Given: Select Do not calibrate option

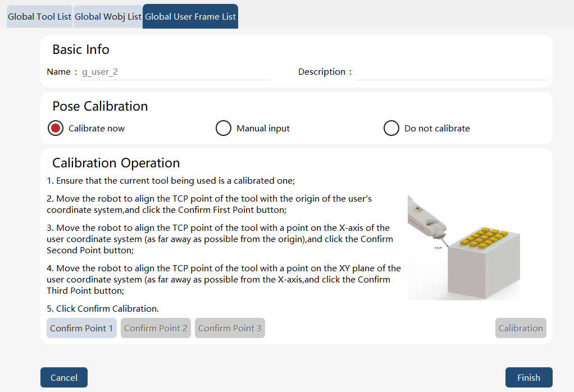Looking at the screenshot, I should tap(391, 128).
